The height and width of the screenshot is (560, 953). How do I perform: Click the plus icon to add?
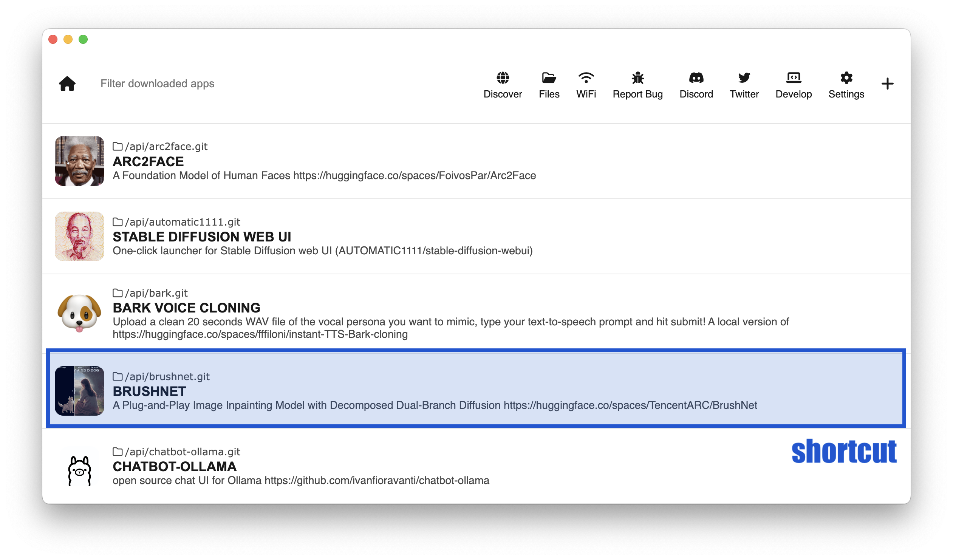[887, 84]
